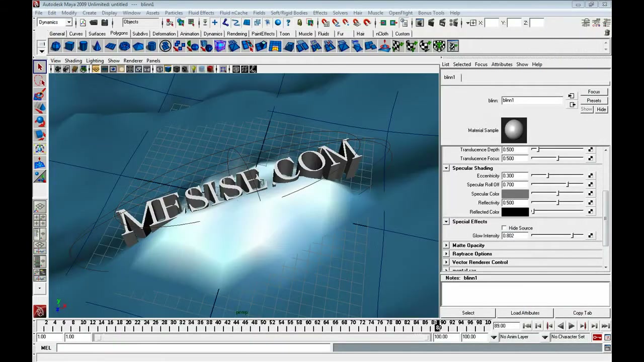Open the viewport Shading menu
Image resolution: width=644 pixels, height=362 pixels.
[73, 61]
